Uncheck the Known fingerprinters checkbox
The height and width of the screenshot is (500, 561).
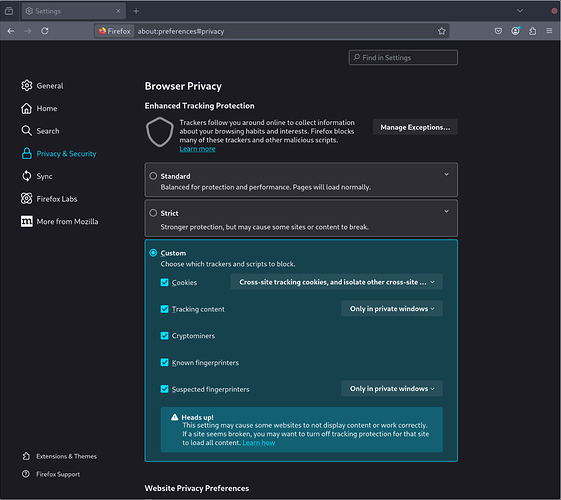coord(165,362)
